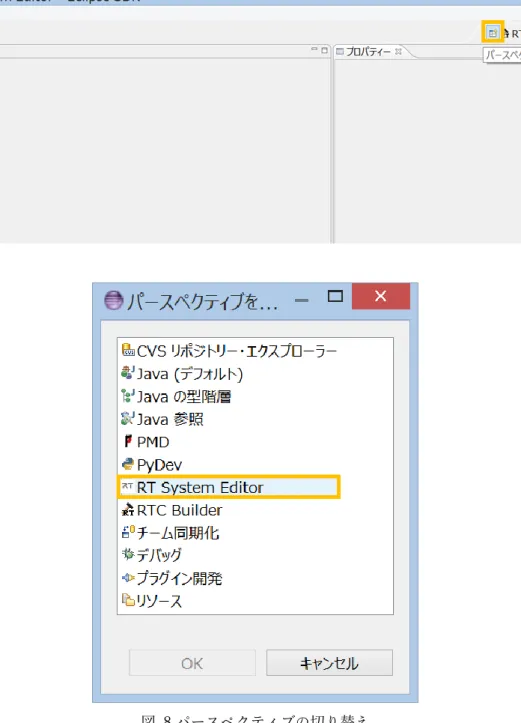This screenshot has height=723, width=521.
Task: Click the リソース folder icon
Action: [128, 599]
